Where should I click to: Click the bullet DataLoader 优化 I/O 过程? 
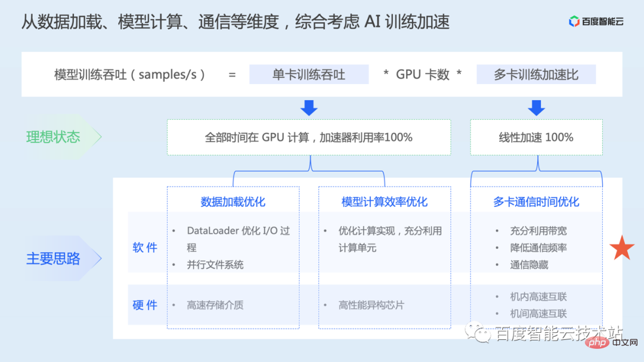[x=238, y=239]
